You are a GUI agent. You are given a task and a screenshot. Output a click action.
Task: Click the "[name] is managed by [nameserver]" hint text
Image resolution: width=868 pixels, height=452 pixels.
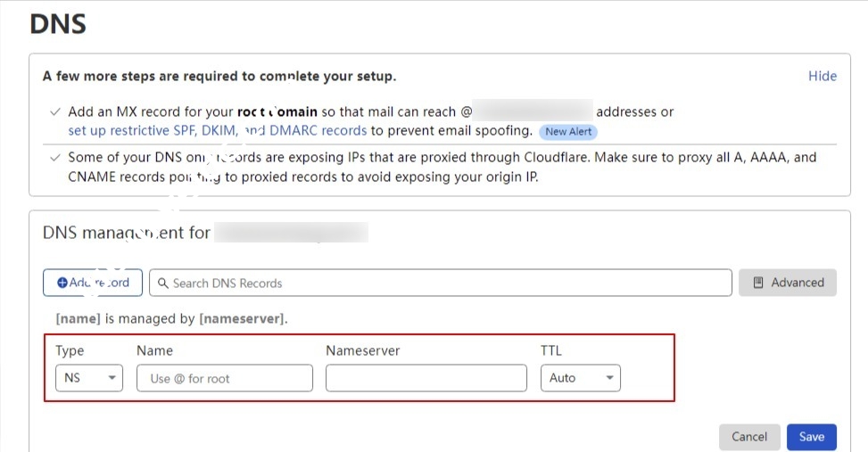(x=171, y=318)
